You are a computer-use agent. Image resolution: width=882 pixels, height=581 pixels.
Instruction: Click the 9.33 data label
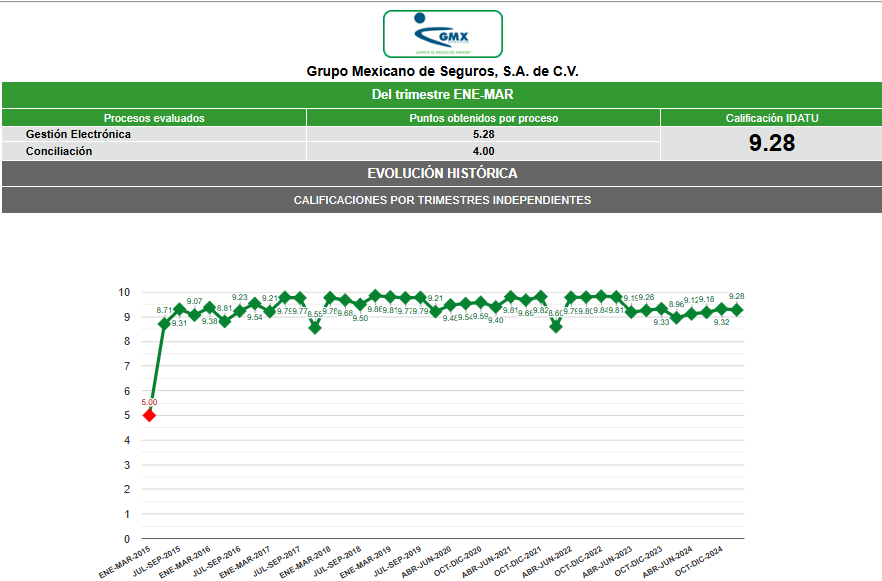[x=662, y=322]
